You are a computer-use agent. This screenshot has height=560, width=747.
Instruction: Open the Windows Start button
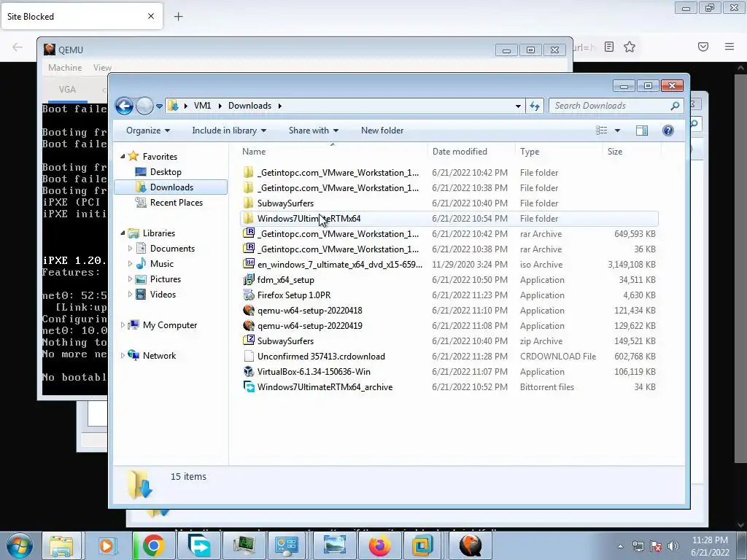tap(20, 545)
